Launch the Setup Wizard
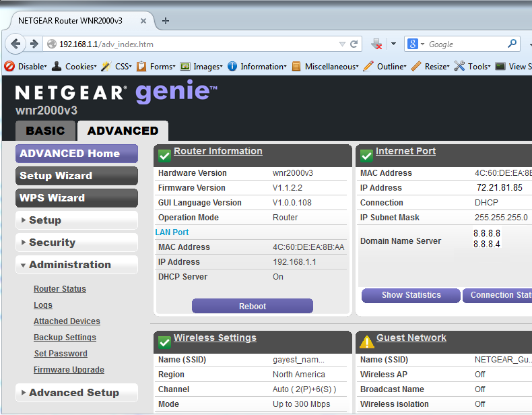Image resolution: width=532 pixels, height=415 pixels. click(77, 176)
